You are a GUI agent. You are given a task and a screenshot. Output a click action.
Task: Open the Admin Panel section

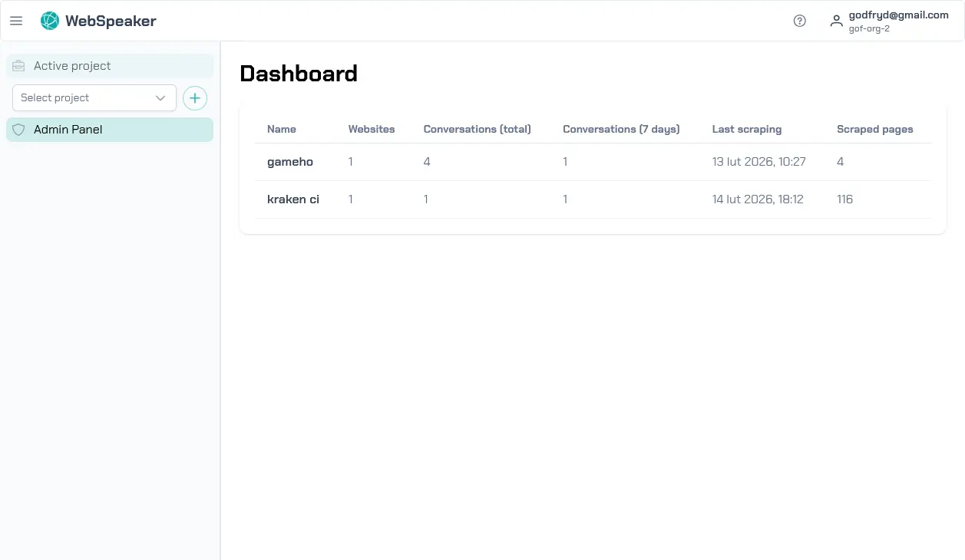click(x=68, y=130)
